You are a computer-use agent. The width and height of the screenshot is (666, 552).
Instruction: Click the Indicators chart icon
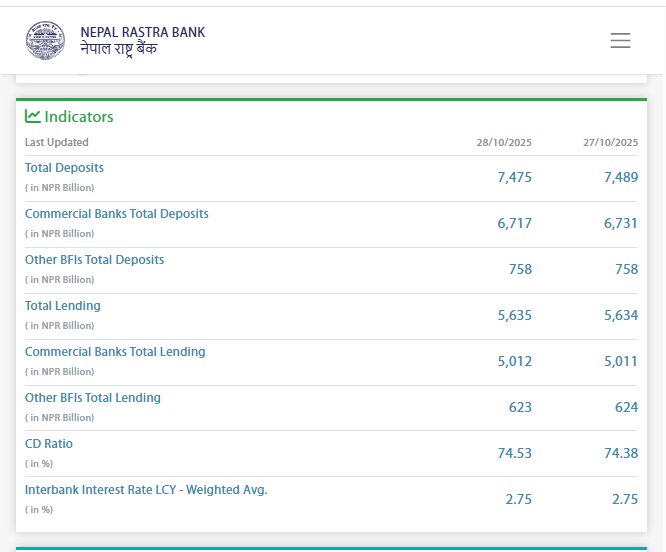pyautogui.click(x=33, y=116)
